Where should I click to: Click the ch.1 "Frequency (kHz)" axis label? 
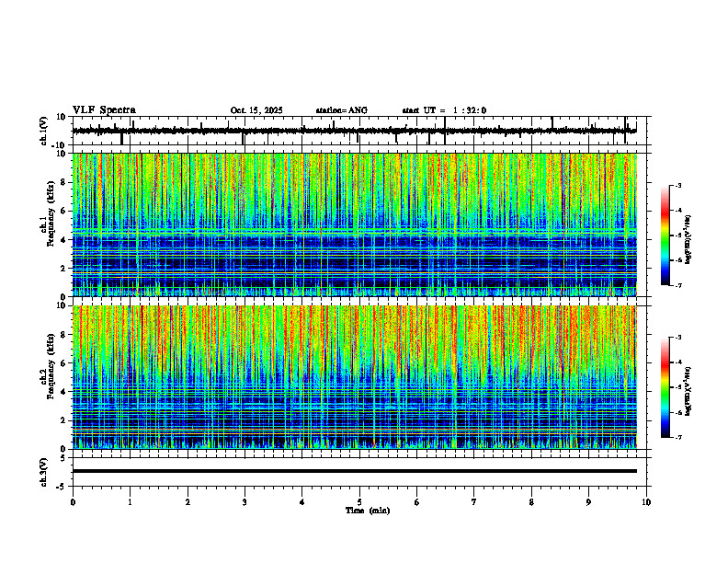pyautogui.click(x=51, y=212)
